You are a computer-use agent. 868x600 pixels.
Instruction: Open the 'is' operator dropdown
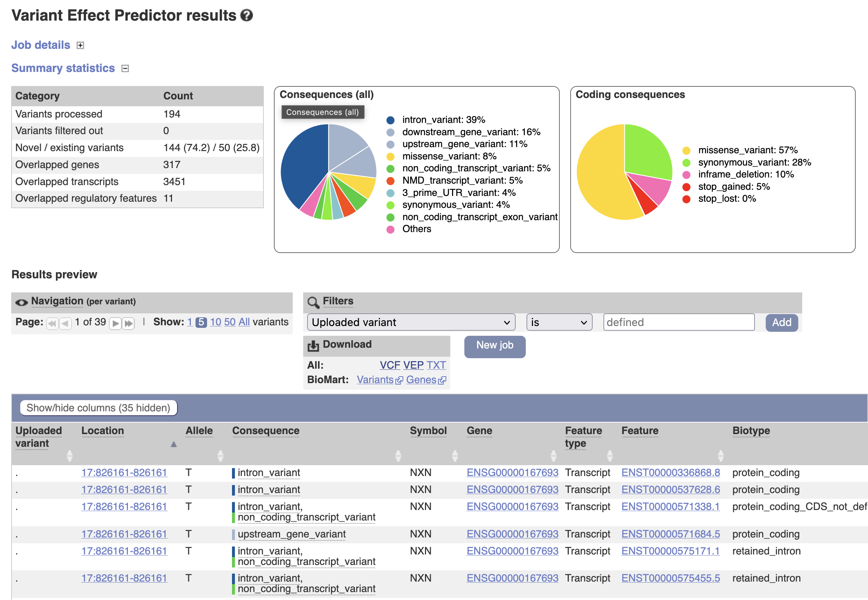click(x=559, y=322)
